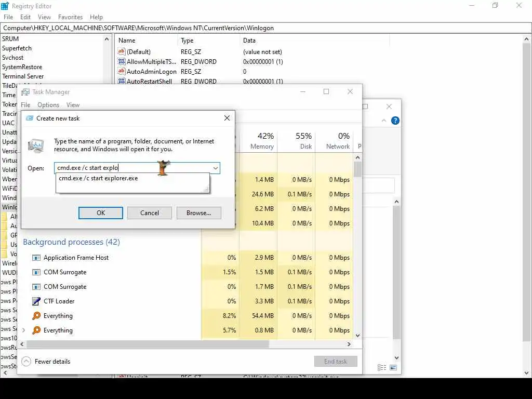The height and width of the screenshot is (399, 532).
Task: Expand the Open field dropdown arrow
Action: (x=216, y=168)
